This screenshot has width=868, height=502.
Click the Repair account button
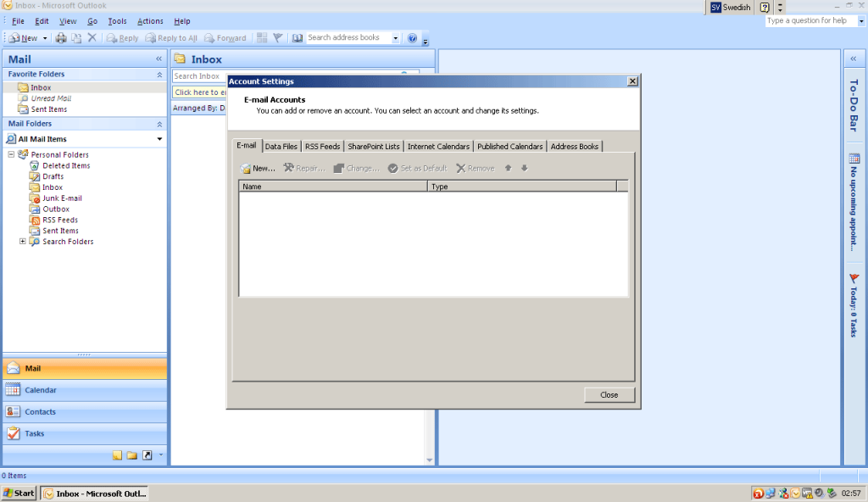(x=304, y=168)
